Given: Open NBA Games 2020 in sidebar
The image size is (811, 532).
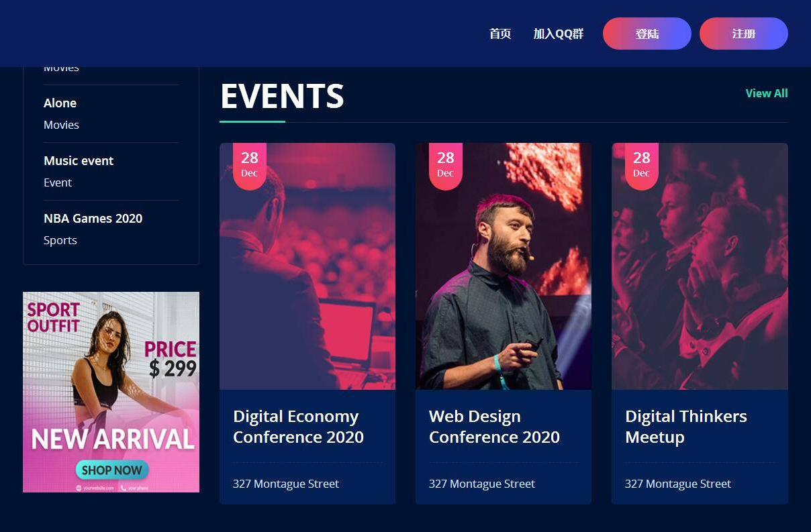Looking at the screenshot, I should pos(93,218).
